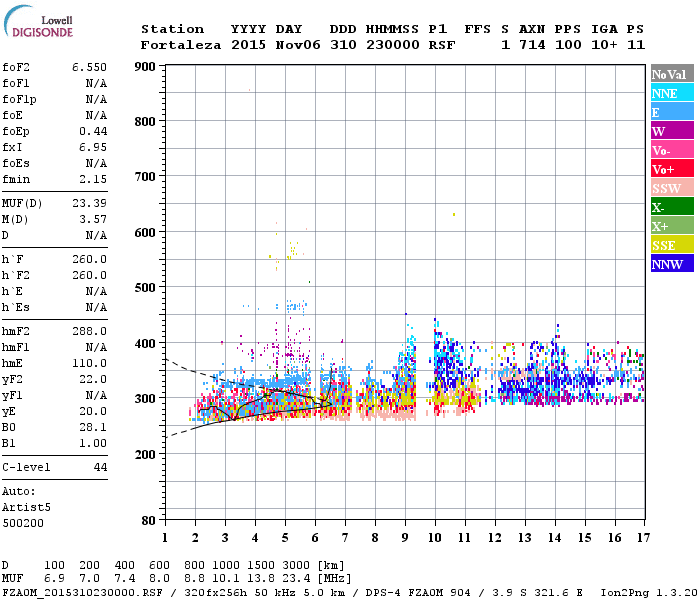Click the MUF value 10.1 in table
The width and height of the screenshot is (700, 600).
(226, 579)
